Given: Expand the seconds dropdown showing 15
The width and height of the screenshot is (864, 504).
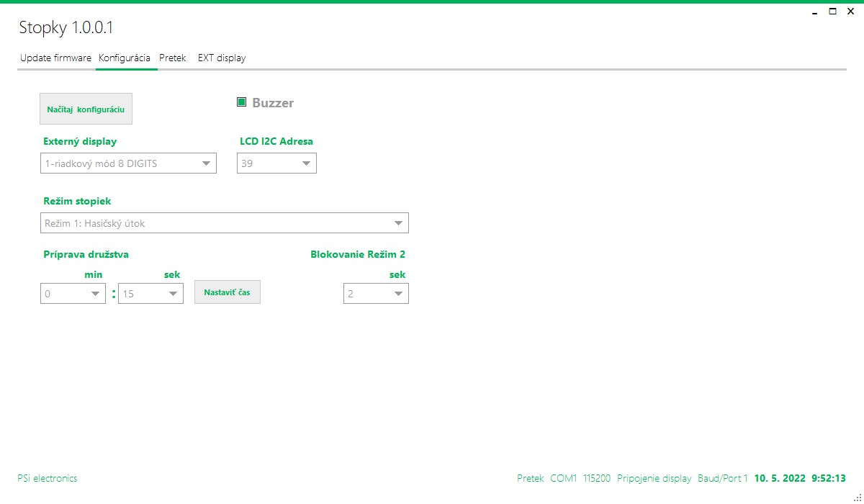Looking at the screenshot, I should tap(150, 294).
